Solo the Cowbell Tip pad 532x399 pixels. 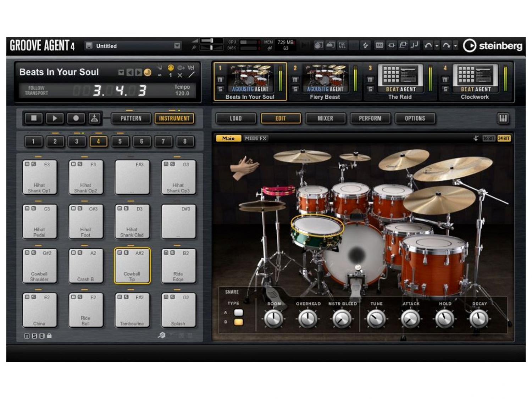pyautogui.click(x=126, y=253)
